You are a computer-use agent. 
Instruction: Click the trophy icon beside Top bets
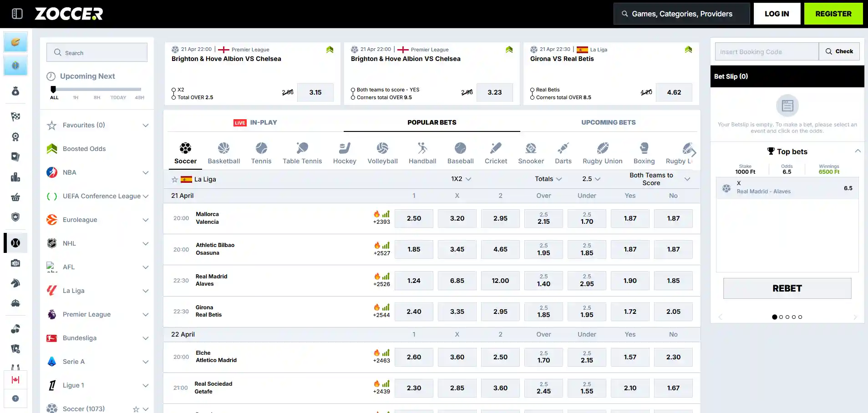coord(771,151)
